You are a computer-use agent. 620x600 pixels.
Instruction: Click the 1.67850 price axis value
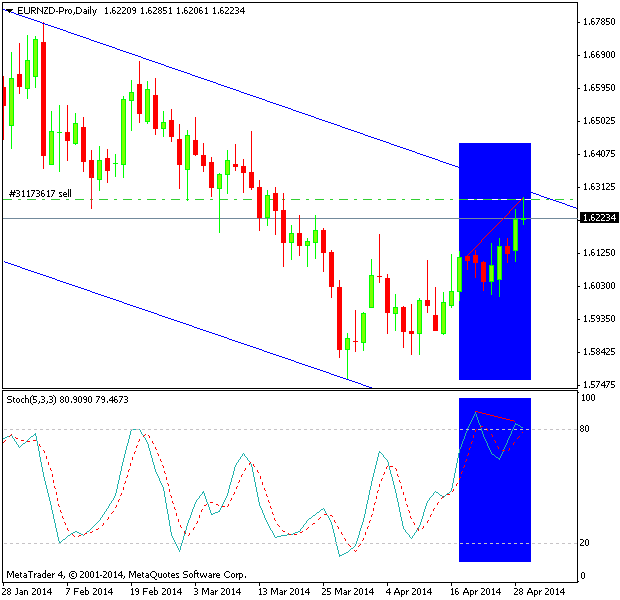pos(599,22)
